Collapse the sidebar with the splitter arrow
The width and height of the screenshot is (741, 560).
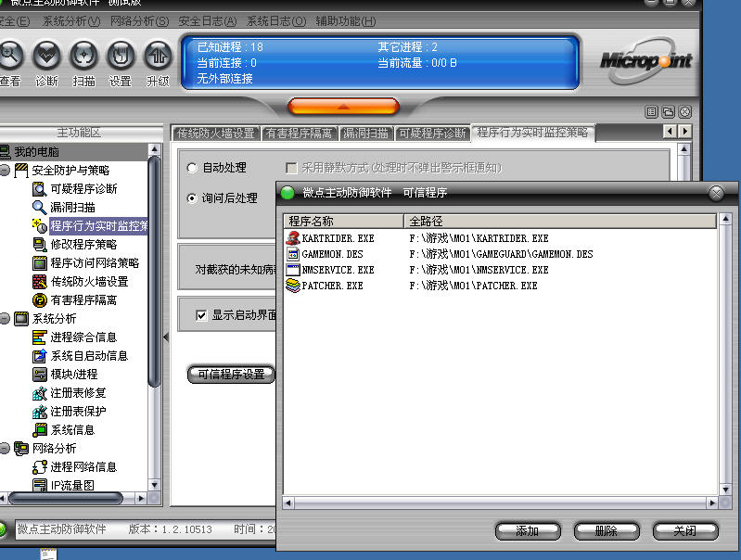(x=166, y=337)
